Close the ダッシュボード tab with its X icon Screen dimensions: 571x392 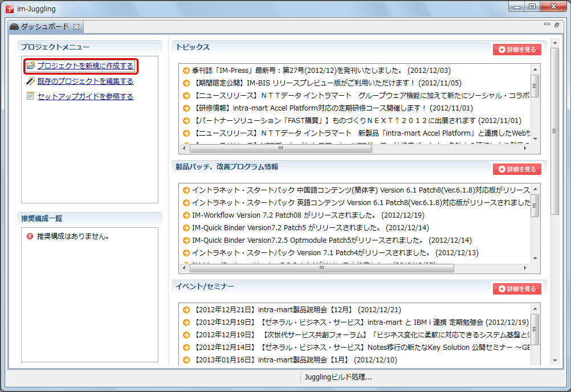pyautogui.click(x=76, y=27)
